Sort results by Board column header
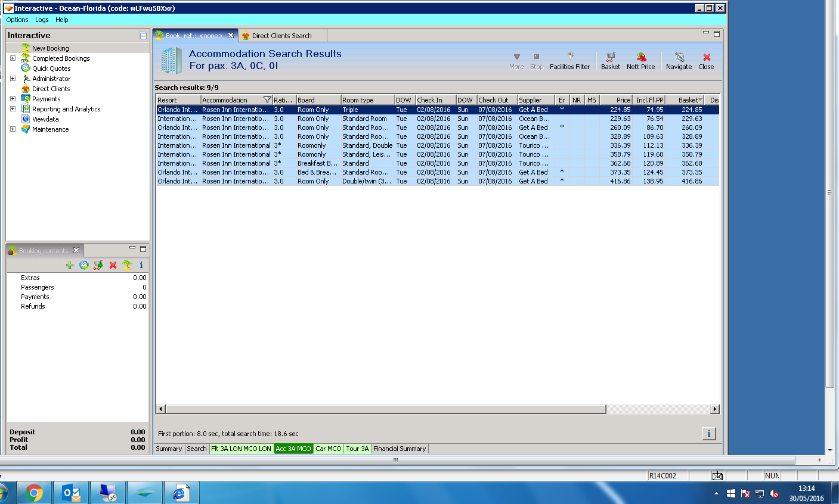The width and height of the screenshot is (839, 504). click(318, 99)
